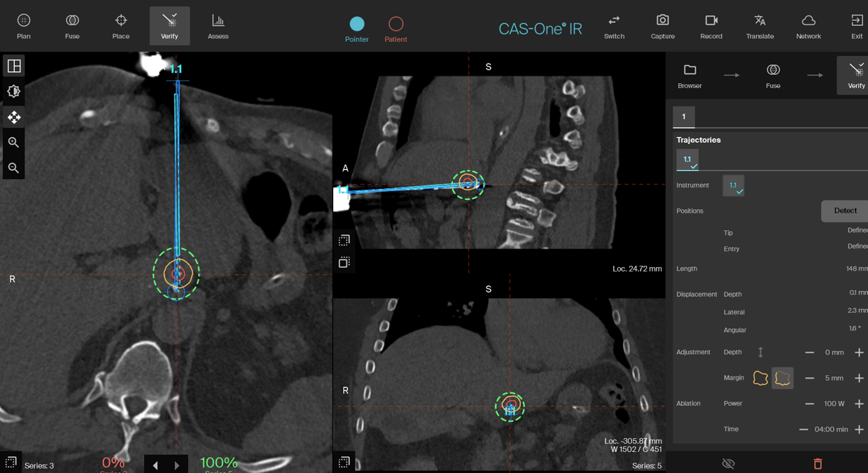Select the Pointer tracking indicator
The height and width of the screenshot is (473, 868).
tap(357, 29)
